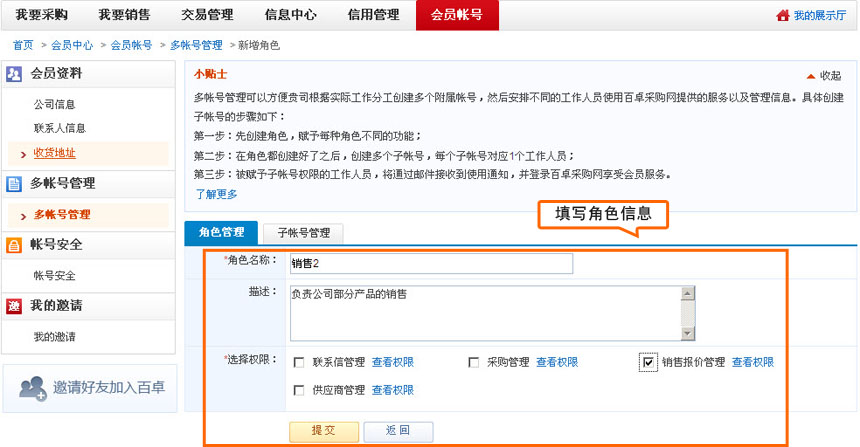Screen dimensions: 860x447
Task: Click the 收起 collapse arrow icon
Action: pyautogui.click(x=810, y=76)
